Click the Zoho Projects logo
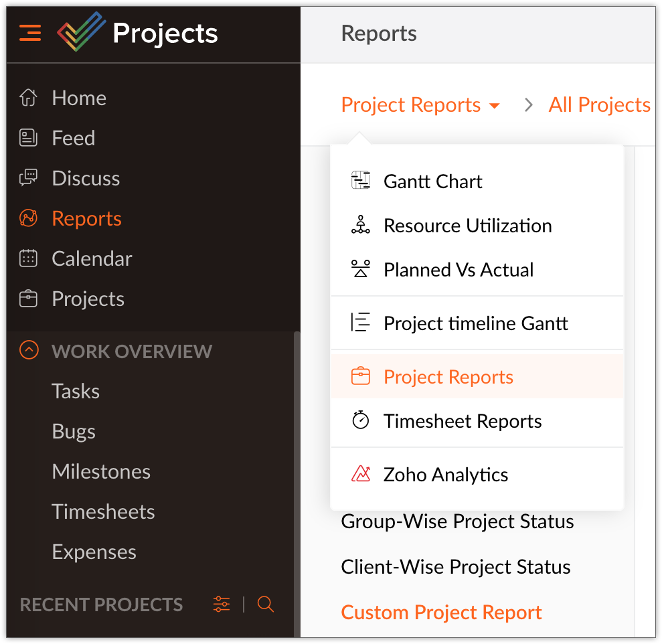 click(x=82, y=32)
